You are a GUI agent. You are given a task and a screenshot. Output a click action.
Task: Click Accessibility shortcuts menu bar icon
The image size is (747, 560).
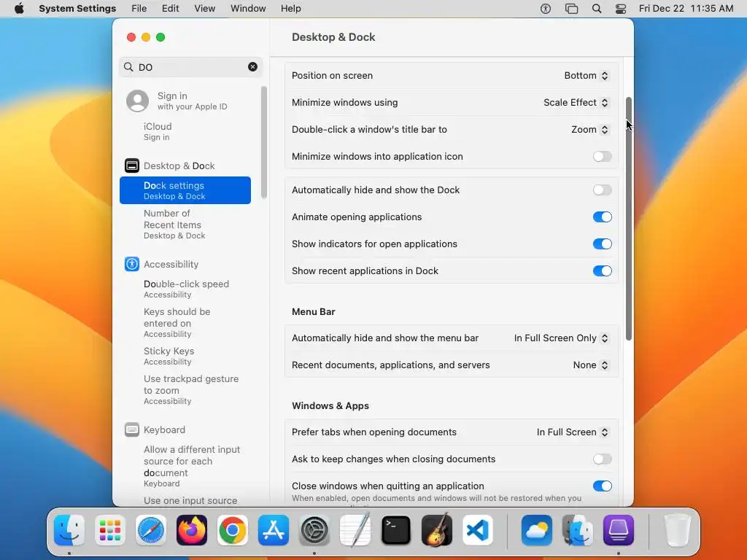click(x=546, y=9)
